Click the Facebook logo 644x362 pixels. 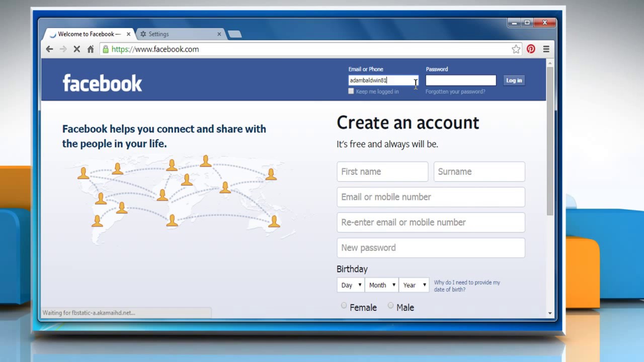[x=102, y=83]
